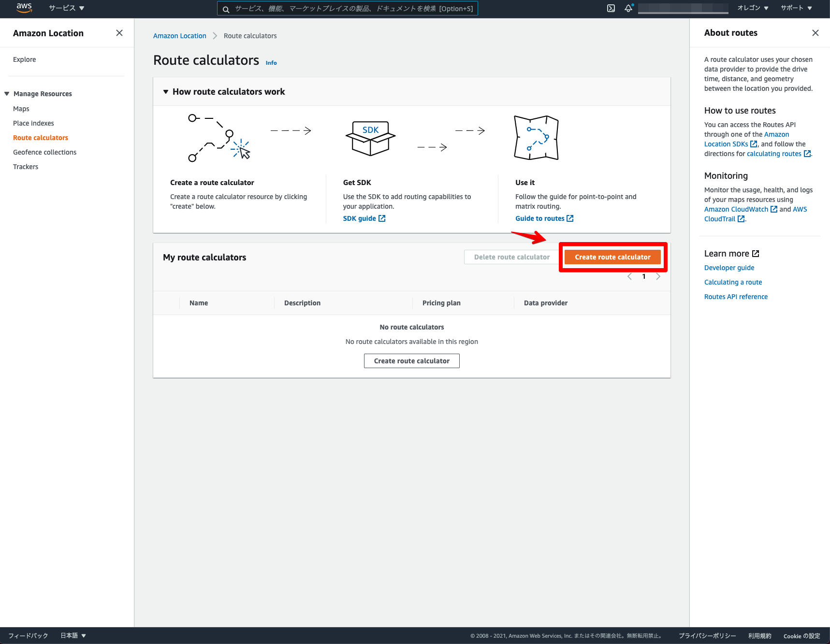
Task: Open Maps in the side navigation
Action: [x=21, y=109]
